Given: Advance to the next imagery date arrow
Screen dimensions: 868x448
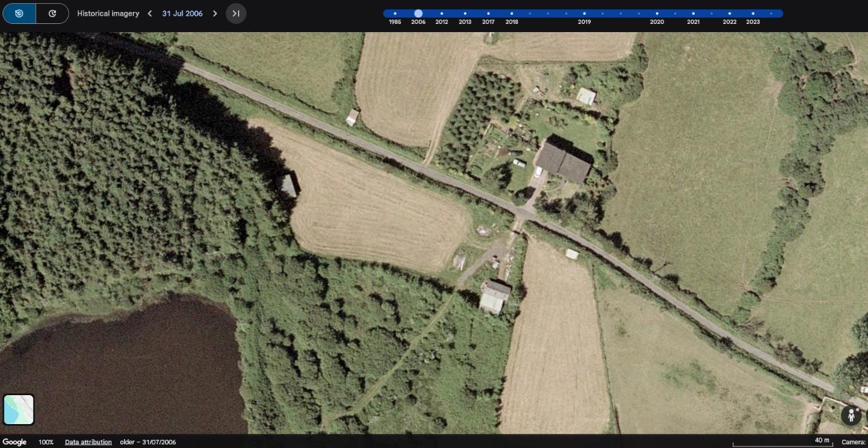Looking at the screenshot, I should 215,13.
